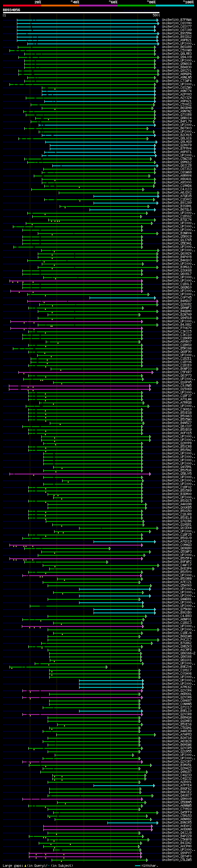
Task: Click hit label UniRef100_Q94JX9
Action: click(x=177, y=57)
